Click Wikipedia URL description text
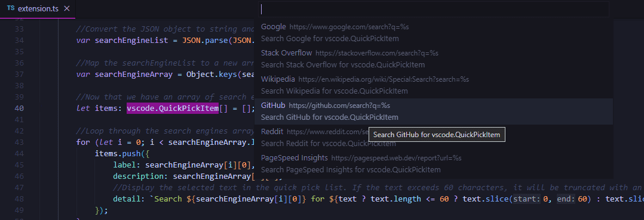 point(384,79)
